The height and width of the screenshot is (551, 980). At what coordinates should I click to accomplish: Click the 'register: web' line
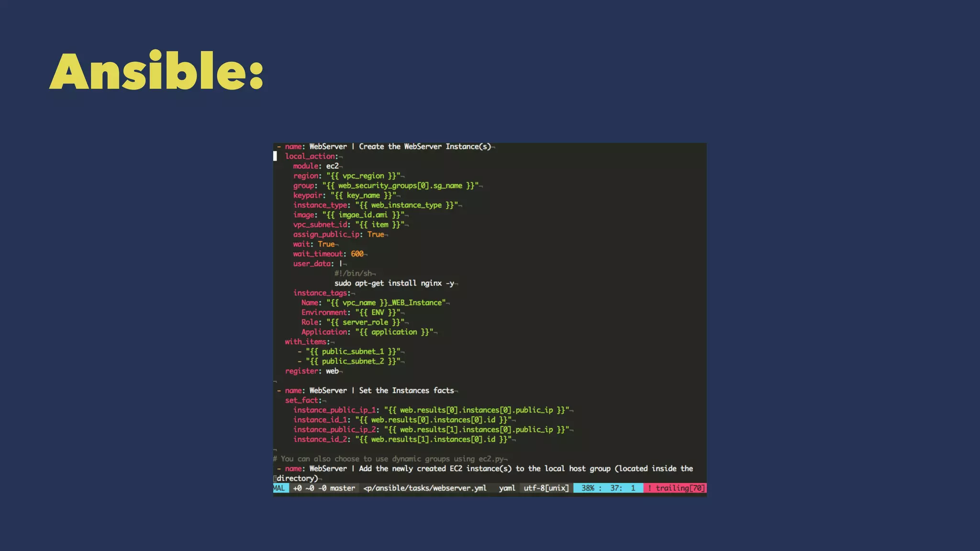point(313,371)
